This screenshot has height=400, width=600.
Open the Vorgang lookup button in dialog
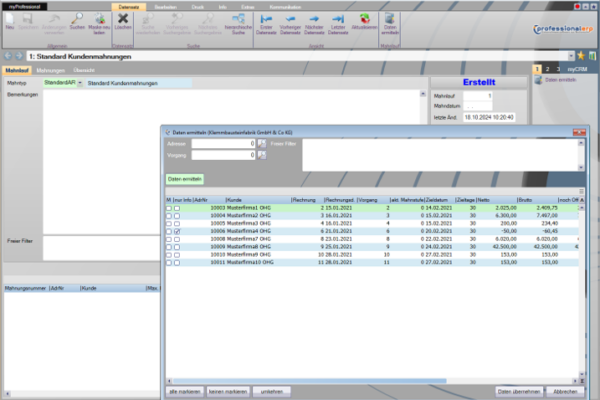point(263,155)
